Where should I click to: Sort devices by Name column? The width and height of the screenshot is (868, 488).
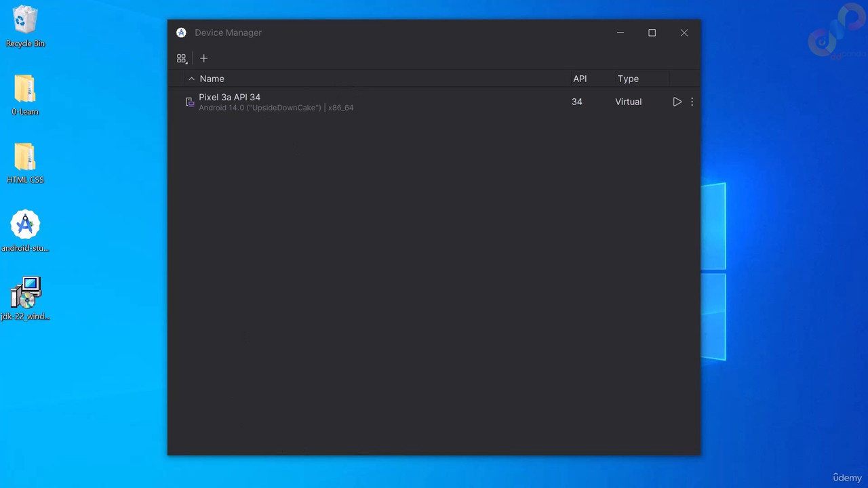click(x=212, y=79)
